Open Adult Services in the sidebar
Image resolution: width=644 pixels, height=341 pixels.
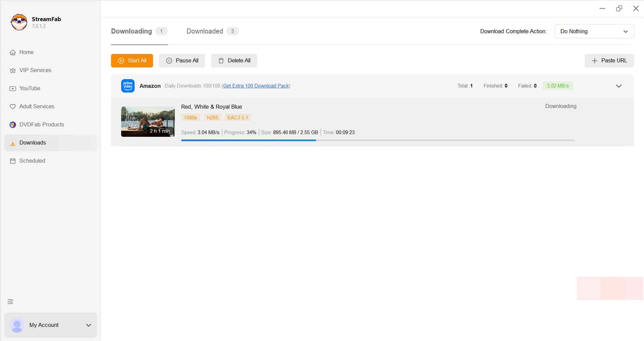pyautogui.click(x=37, y=106)
